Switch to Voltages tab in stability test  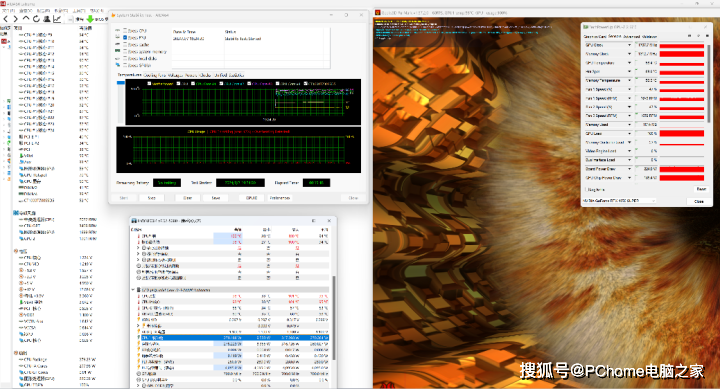click(175, 75)
